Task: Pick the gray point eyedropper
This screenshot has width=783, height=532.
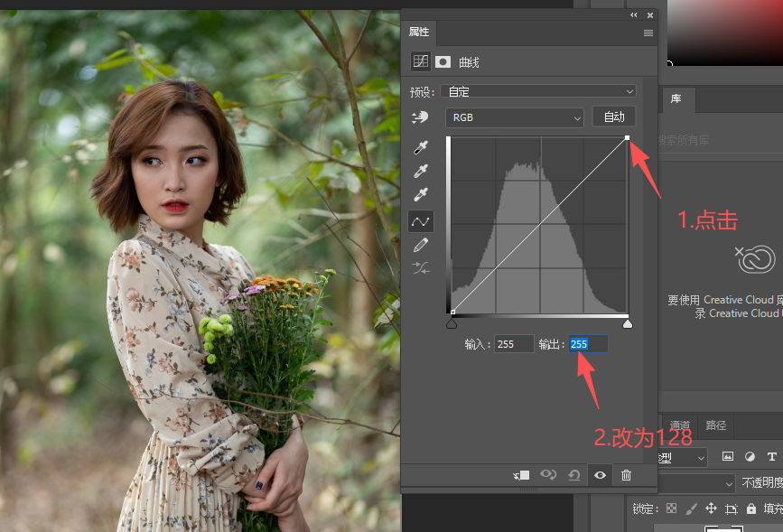Action: coord(421,171)
